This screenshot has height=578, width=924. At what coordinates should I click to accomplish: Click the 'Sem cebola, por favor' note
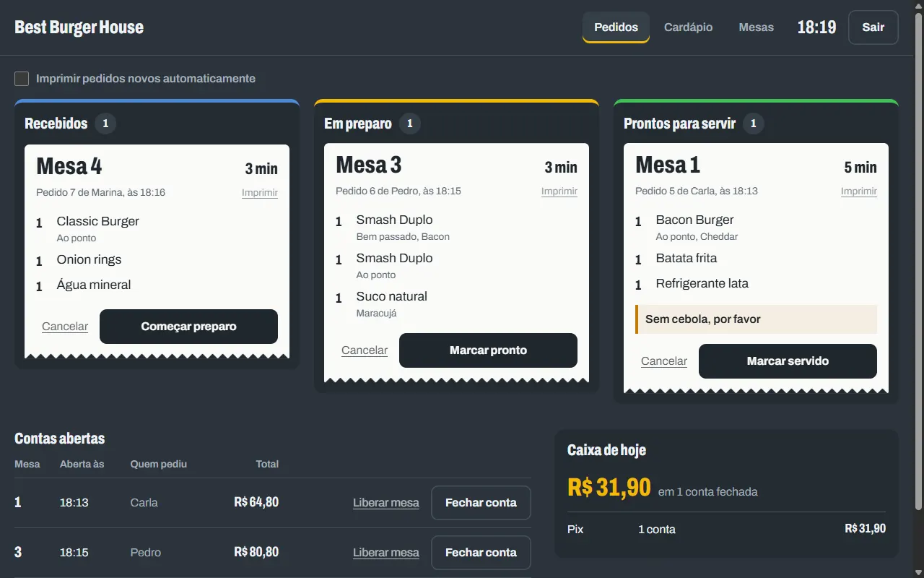[756, 319]
